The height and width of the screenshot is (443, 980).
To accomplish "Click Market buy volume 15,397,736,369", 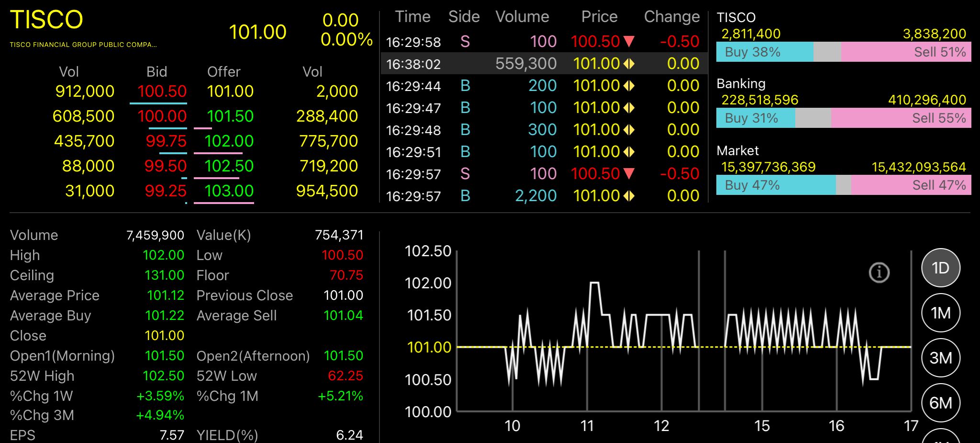I will tap(768, 167).
